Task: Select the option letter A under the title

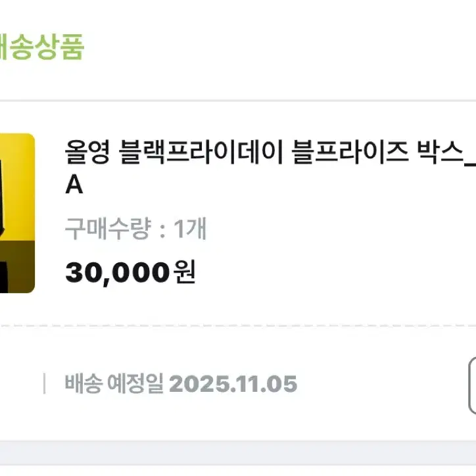Action: 74,185
